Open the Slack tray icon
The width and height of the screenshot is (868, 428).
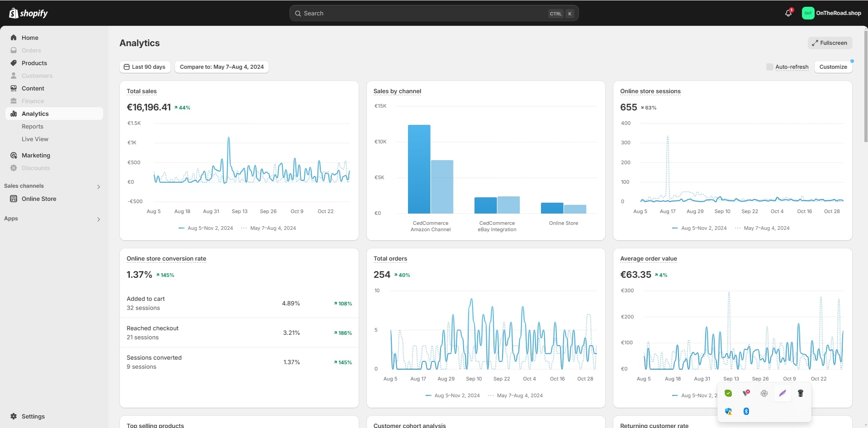pyautogui.click(x=764, y=393)
